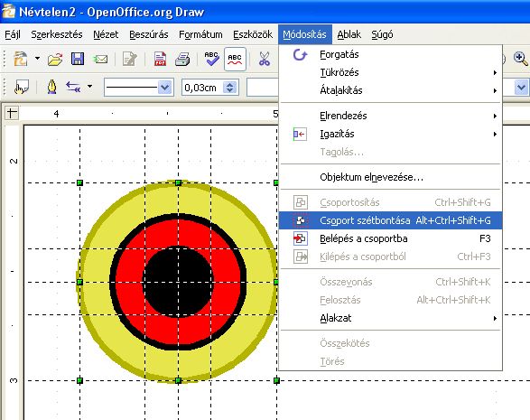Click the line width stepper arrows
530x420 pixels.
pos(230,88)
